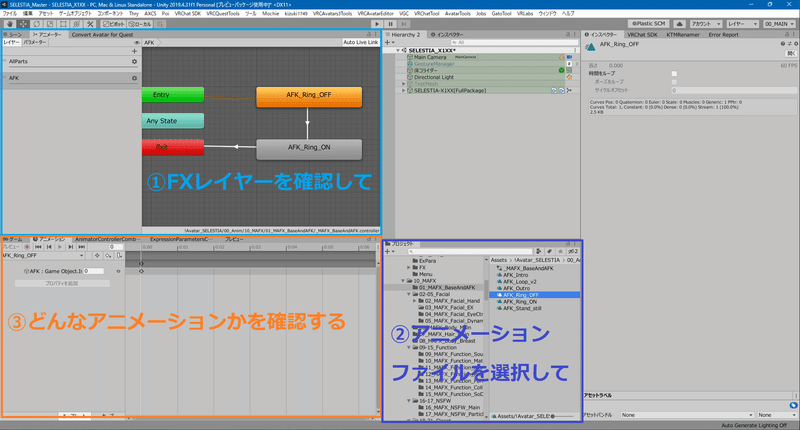Enable the loop time checkbox in Inspector

[674, 73]
